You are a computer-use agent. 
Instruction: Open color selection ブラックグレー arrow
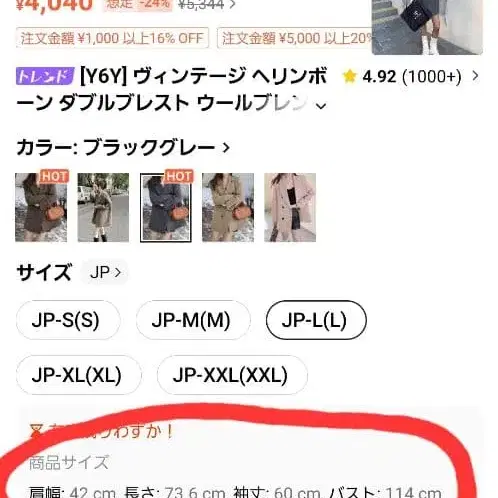pos(226,148)
